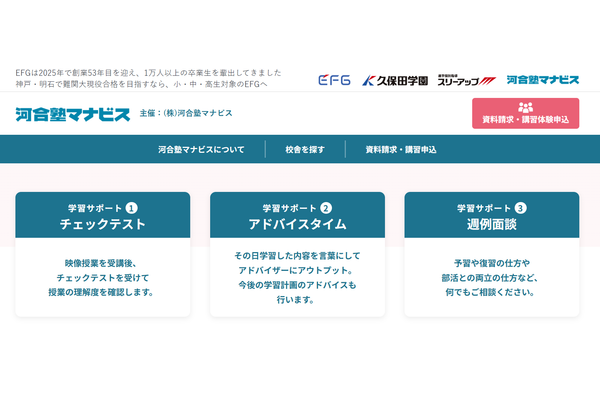Image resolution: width=600 pixels, height=400 pixels.
Task: Click the text 主催：(株)河合塾マナビス
Action: point(186,113)
